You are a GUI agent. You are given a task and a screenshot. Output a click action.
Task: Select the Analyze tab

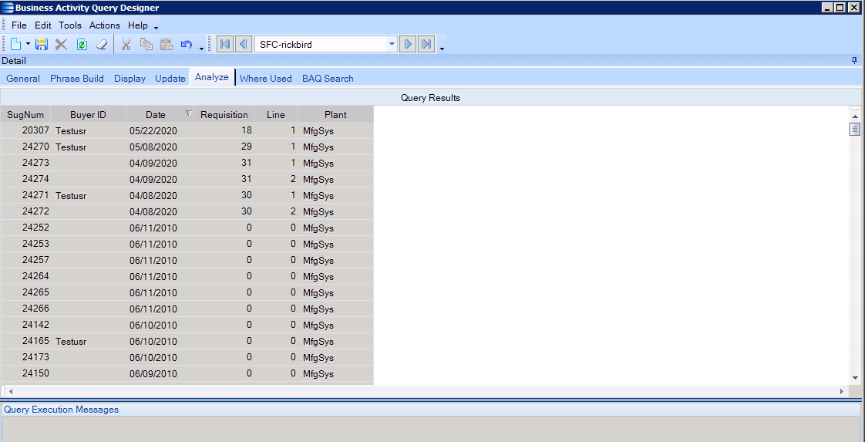point(212,78)
